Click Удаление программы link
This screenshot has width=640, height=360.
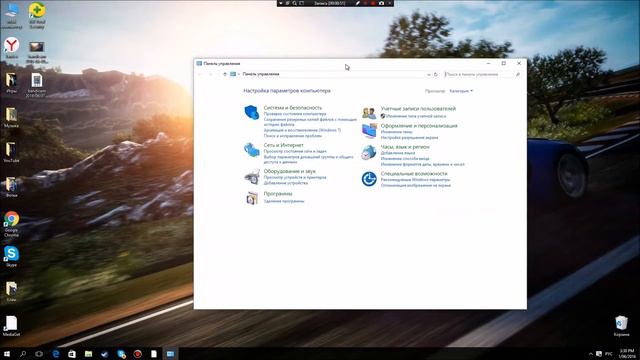[284, 201]
